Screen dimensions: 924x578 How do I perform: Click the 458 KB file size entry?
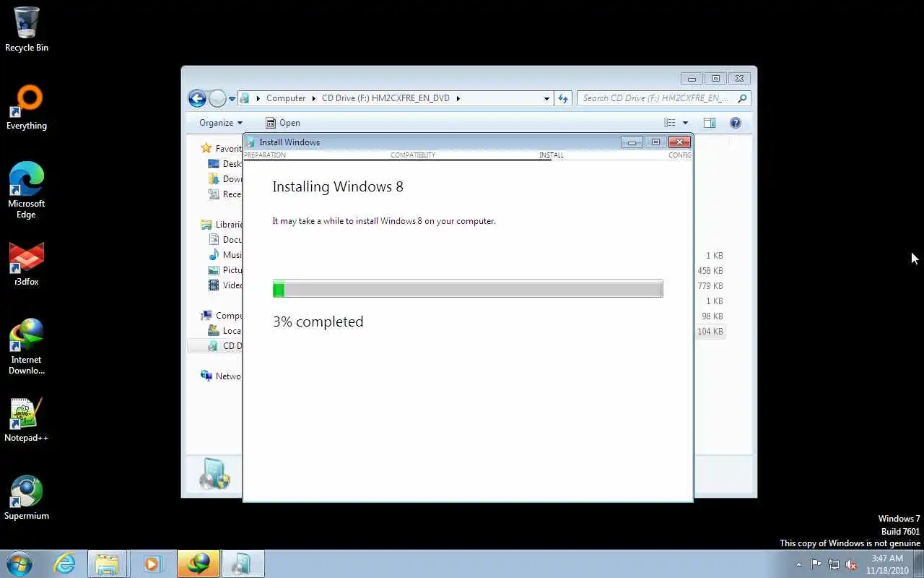[710, 271]
